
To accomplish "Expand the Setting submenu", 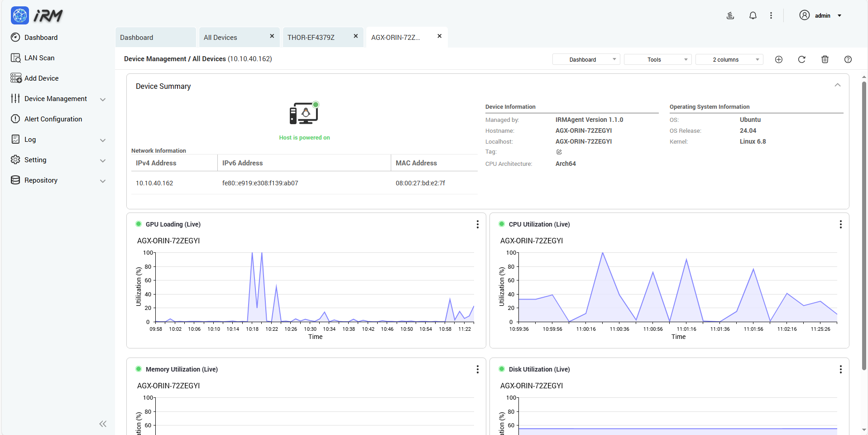I will (x=103, y=160).
